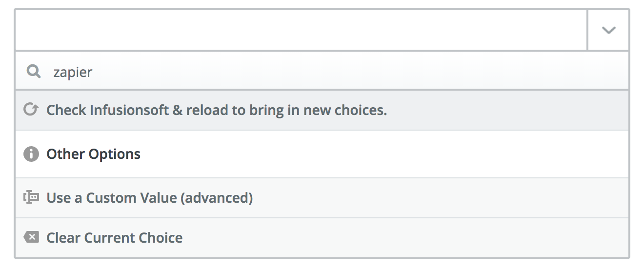The height and width of the screenshot is (269, 644).
Task: Select 'Check Infusionsoft & reload' option
Action: coord(322,110)
